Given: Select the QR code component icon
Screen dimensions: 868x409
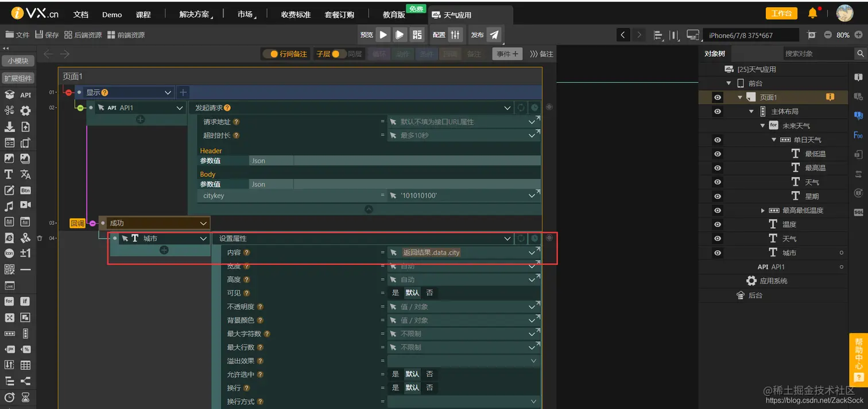Looking at the screenshot, I should [x=9, y=269].
